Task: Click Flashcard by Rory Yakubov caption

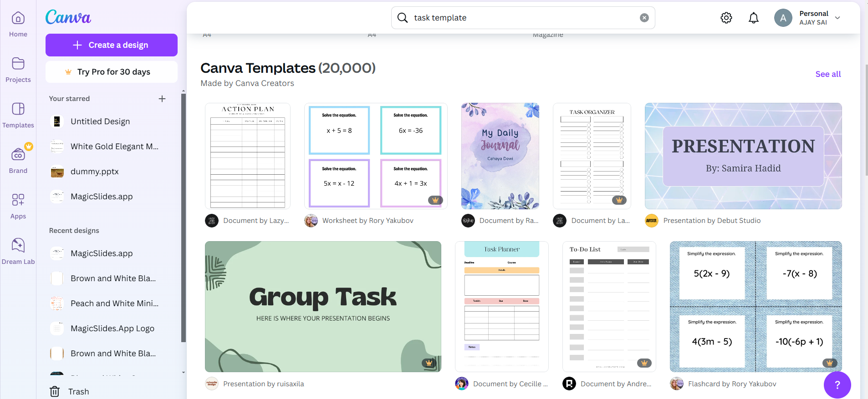Action: tap(732, 384)
